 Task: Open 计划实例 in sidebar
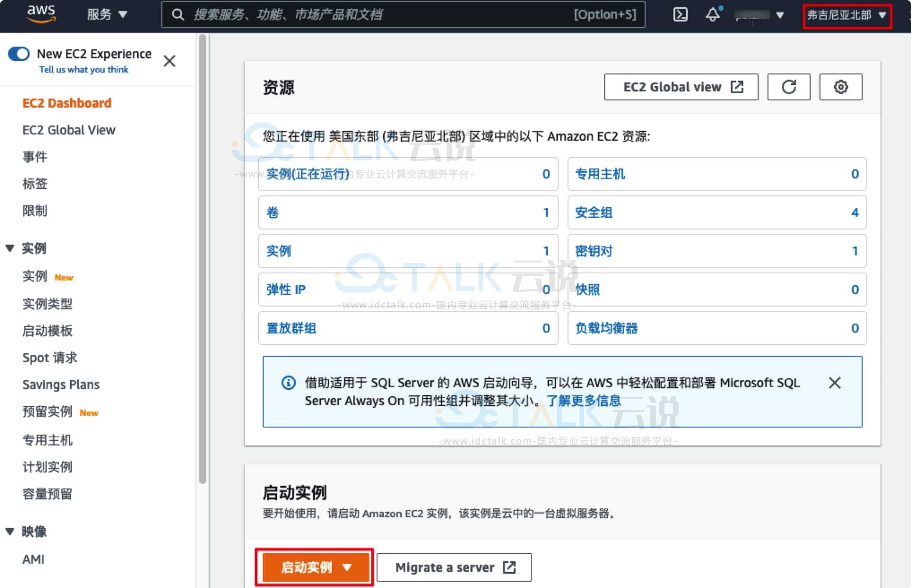click(48, 467)
